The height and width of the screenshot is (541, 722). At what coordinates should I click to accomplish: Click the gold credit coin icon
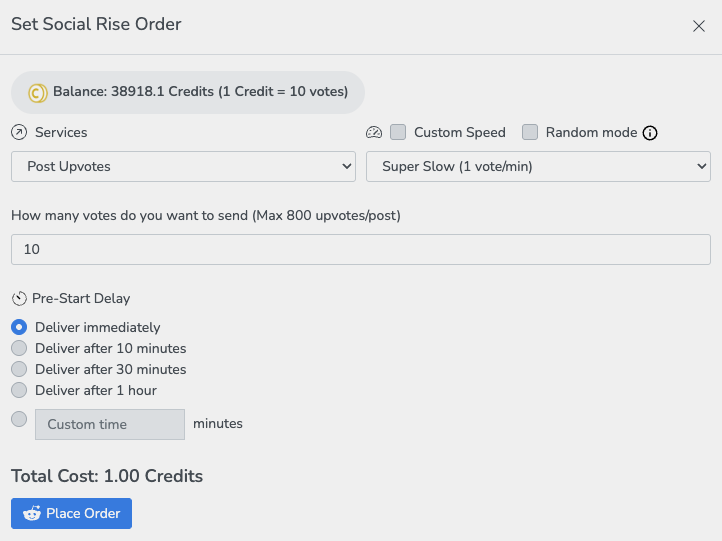[x=37, y=93]
